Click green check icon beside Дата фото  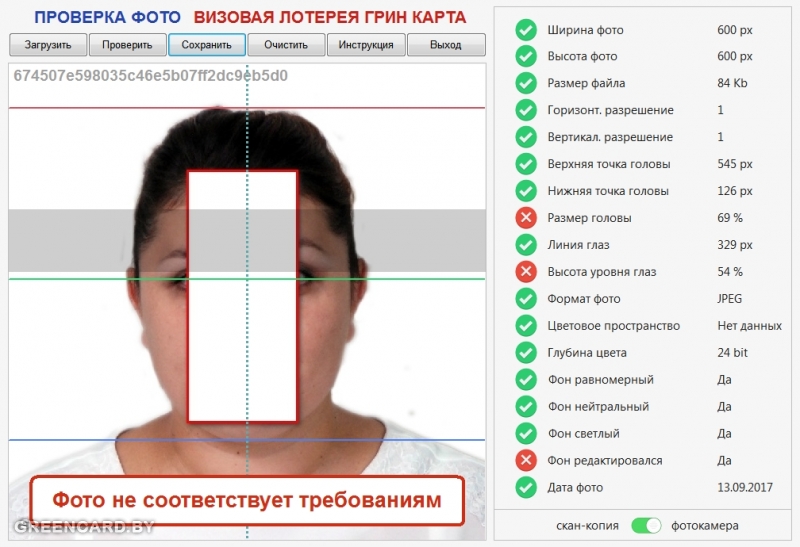(x=526, y=488)
